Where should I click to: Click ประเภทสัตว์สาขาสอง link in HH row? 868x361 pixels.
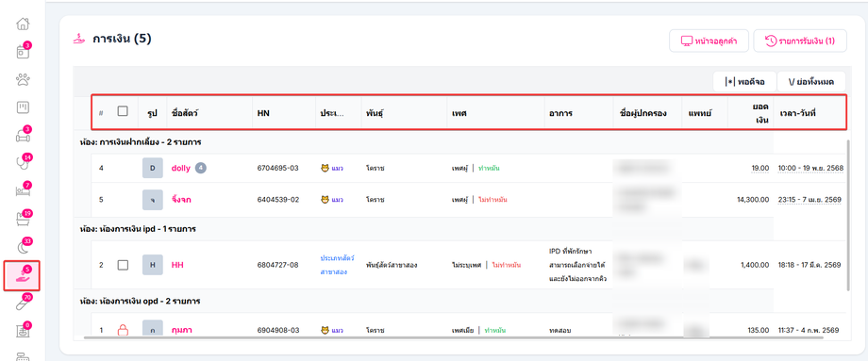(x=337, y=266)
